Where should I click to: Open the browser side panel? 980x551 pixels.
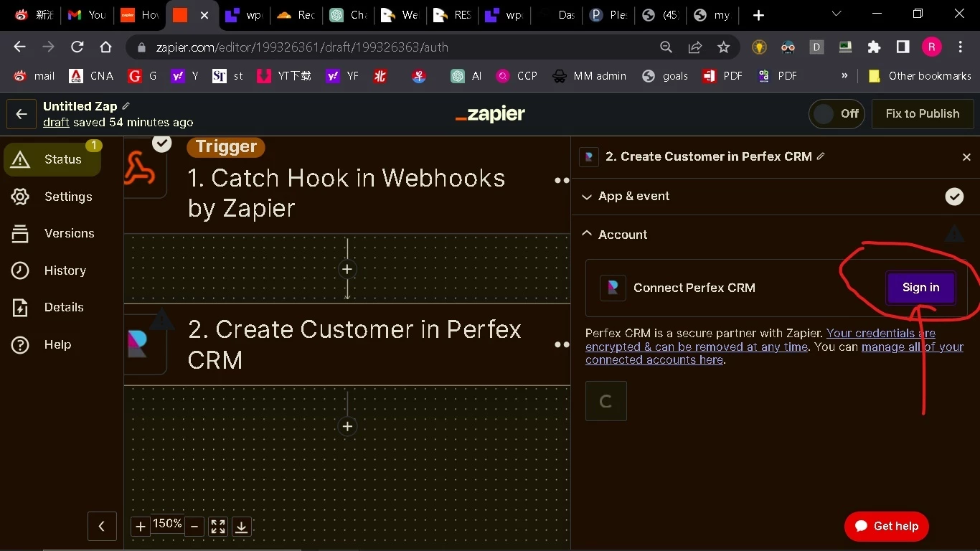point(903,47)
